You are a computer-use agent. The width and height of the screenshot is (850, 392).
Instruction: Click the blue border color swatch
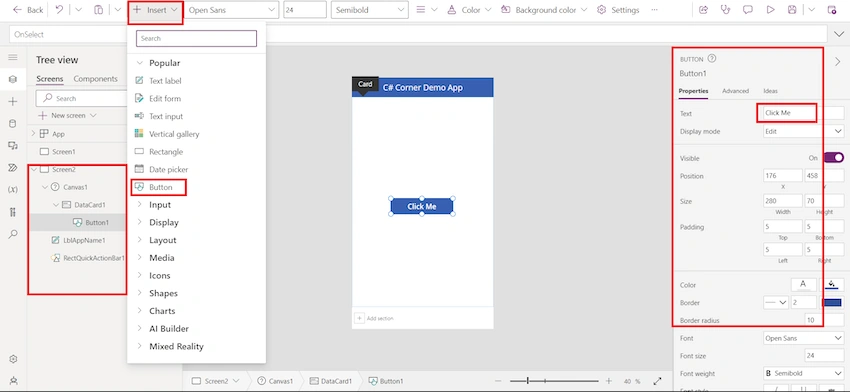tap(832, 303)
